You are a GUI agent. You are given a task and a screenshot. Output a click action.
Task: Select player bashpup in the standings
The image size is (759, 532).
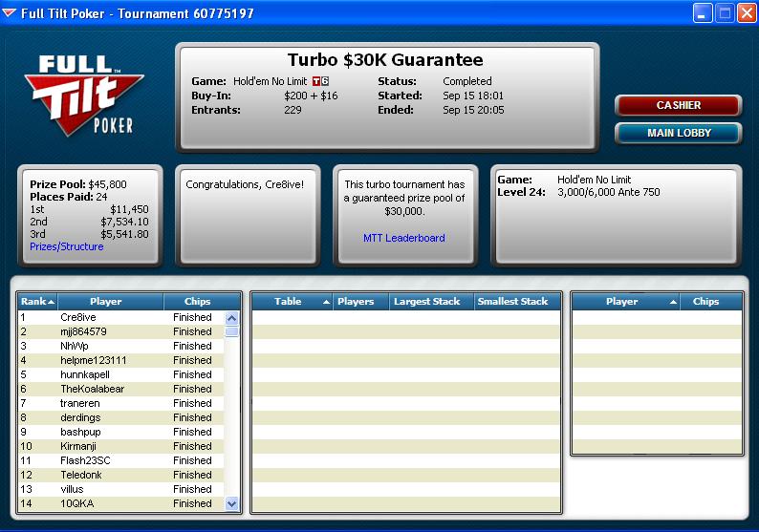coord(121,432)
